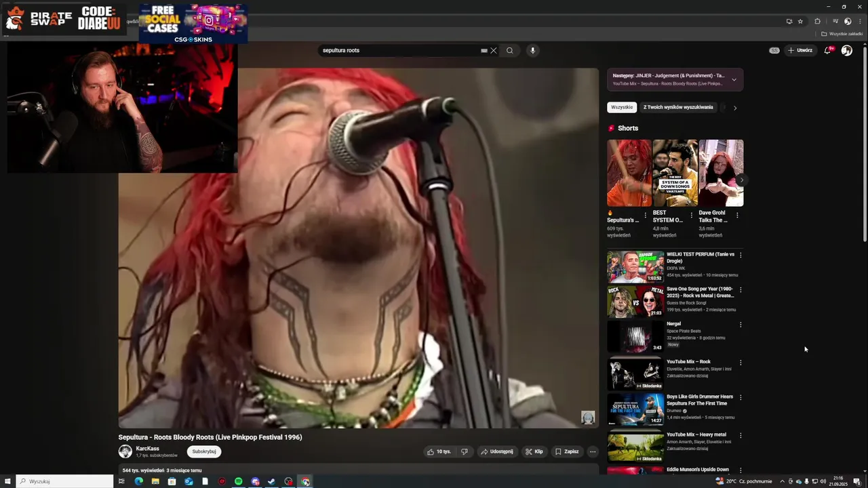Bookmark page with Chrome star icon
868x488 pixels.
(x=800, y=21)
